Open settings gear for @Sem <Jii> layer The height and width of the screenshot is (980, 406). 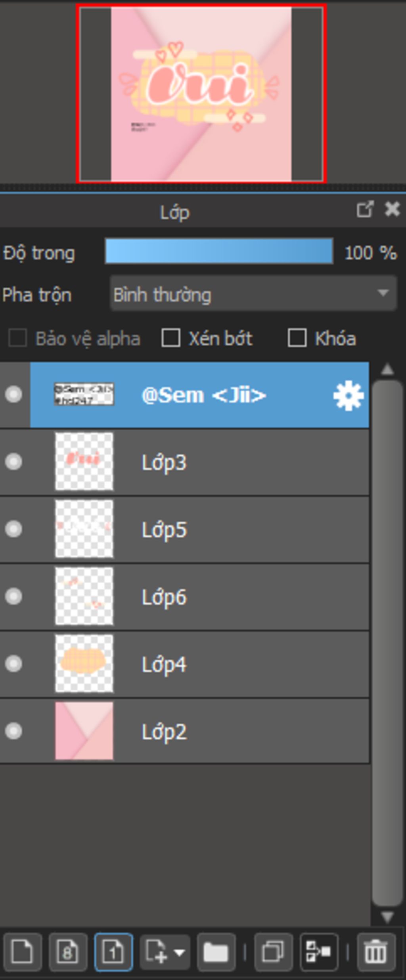[x=348, y=395]
